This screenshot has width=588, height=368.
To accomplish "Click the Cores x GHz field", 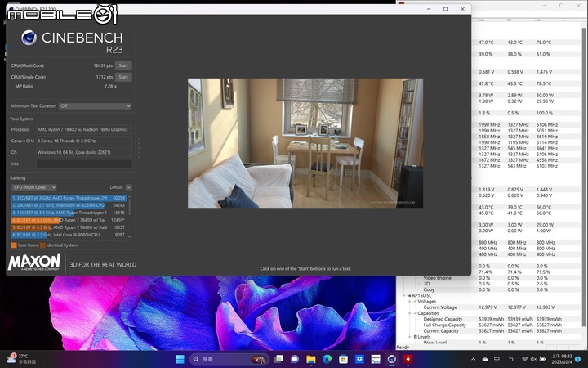I will tap(84, 141).
